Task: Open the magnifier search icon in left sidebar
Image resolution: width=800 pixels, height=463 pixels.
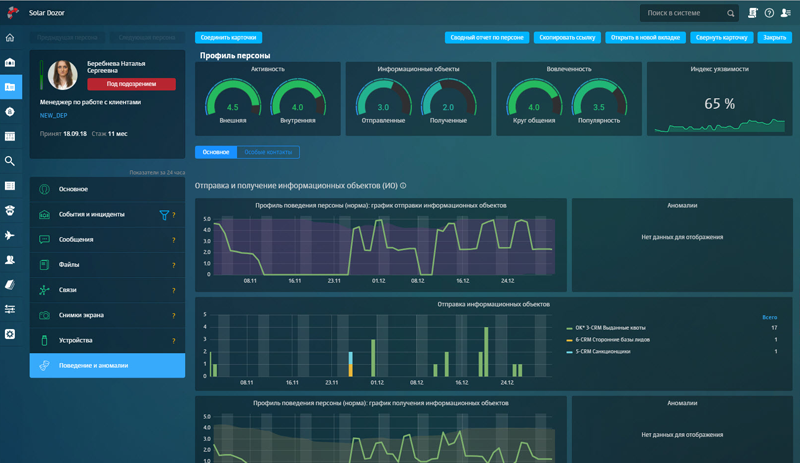Action: 10,161
